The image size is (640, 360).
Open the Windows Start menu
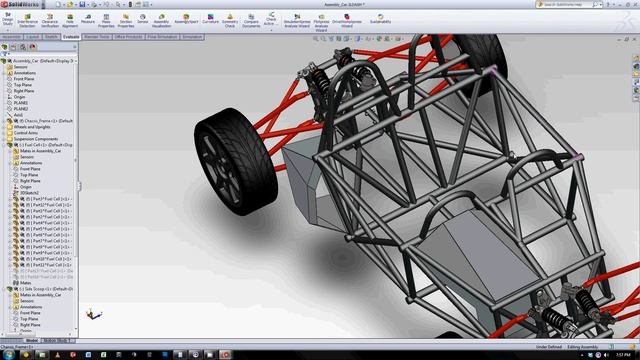click(x=8, y=355)
